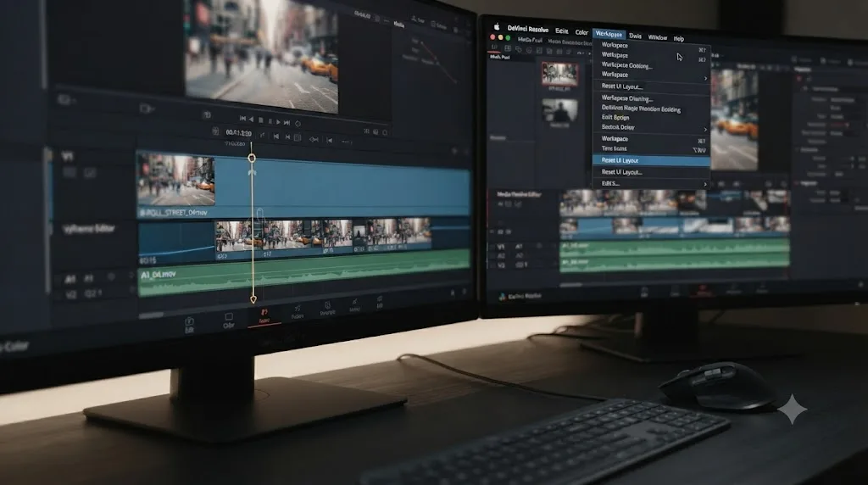
Task: Choose the highlighted Reset UI Layout menu entry
Action: click(651, 160)
